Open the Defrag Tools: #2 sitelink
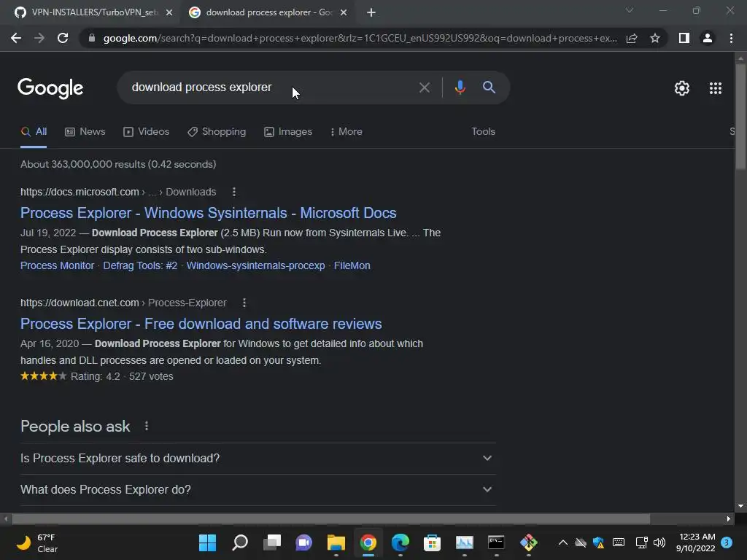Viewport: 747px width, 560px height. click(x=140, y=265)
